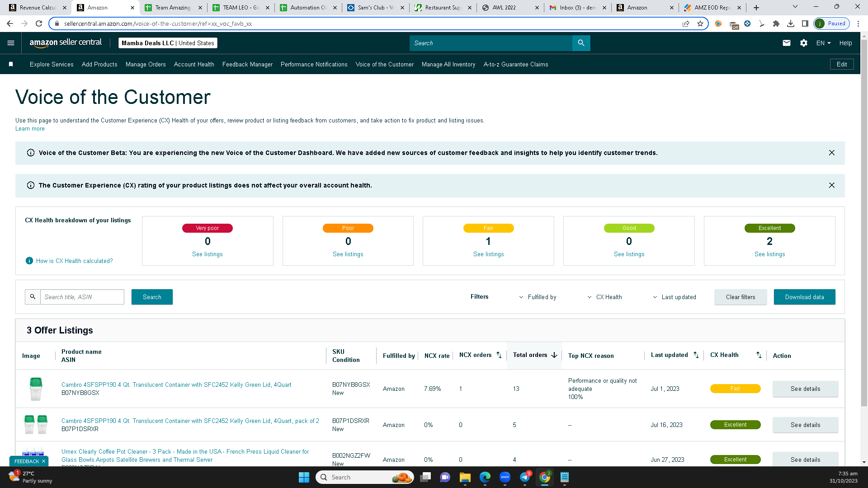Go to Manage Orders
The width and height of the screenshot is (868, 488).
[146, 64]
